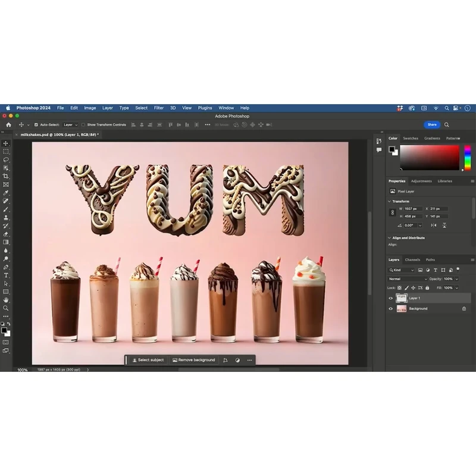The image size is (476, 476).
Task: Click the Remove background button
Action: 193,360
